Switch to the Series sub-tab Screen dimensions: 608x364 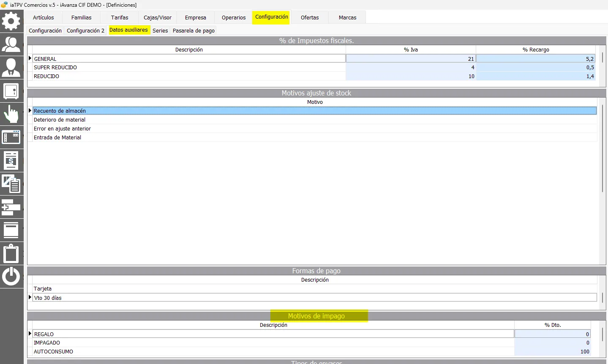(160, 31)
